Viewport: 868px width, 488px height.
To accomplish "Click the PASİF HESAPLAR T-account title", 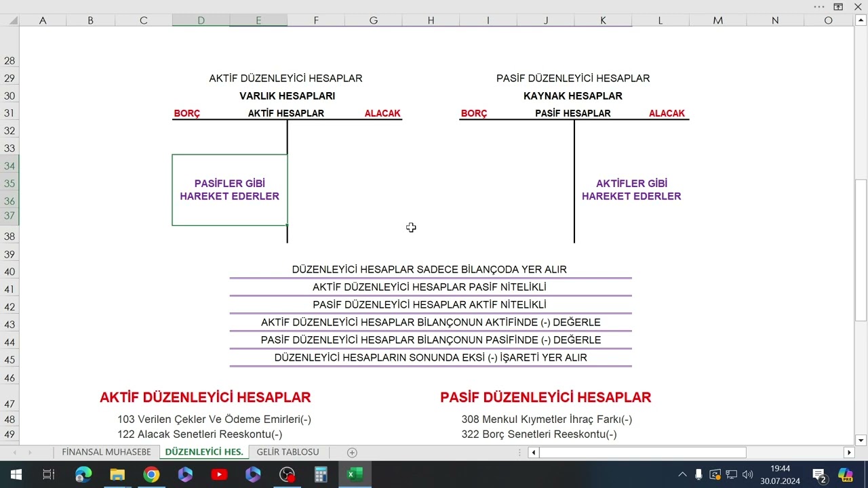I will [573, 113].
